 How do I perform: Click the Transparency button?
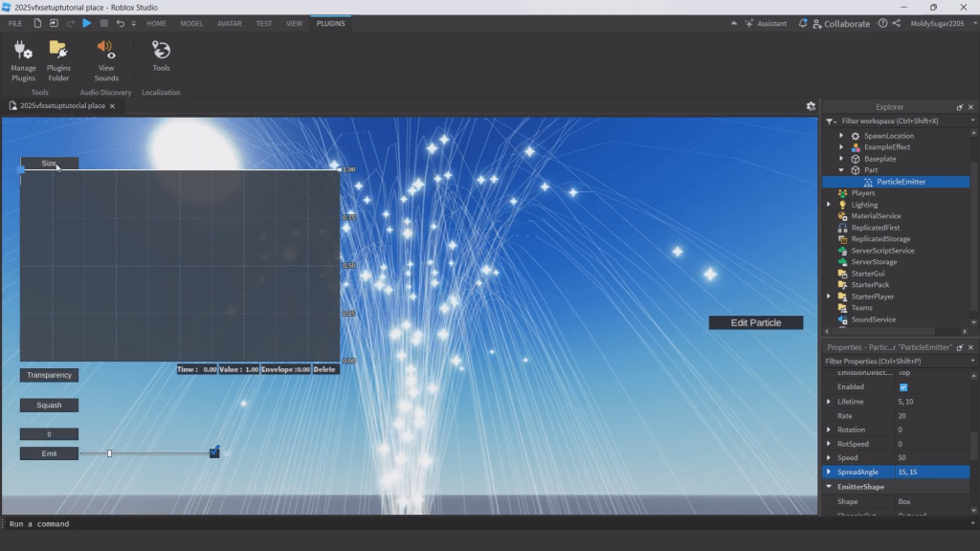click(x=50, y=375)
